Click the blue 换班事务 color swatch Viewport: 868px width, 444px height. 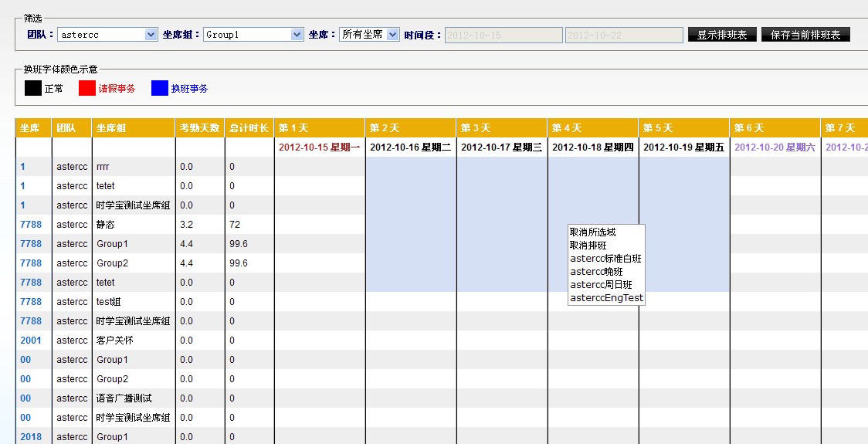click(x=160, y=88)
